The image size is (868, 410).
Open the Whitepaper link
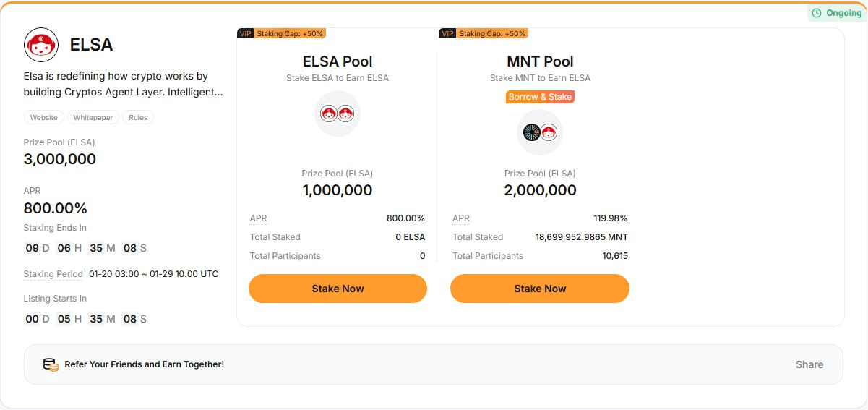click(93, 117)
